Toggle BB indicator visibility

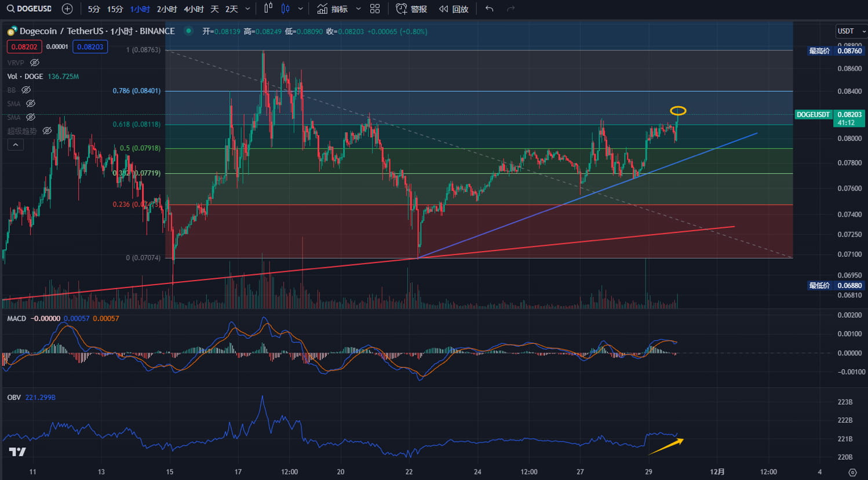click(x=26, y=90)
